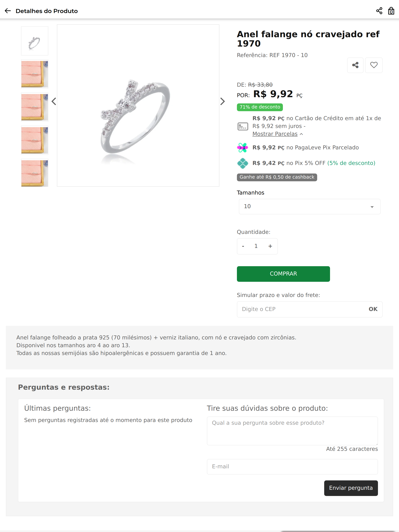Click the PagaLeve Pix Parcelado icon

[x=243, y=148]
